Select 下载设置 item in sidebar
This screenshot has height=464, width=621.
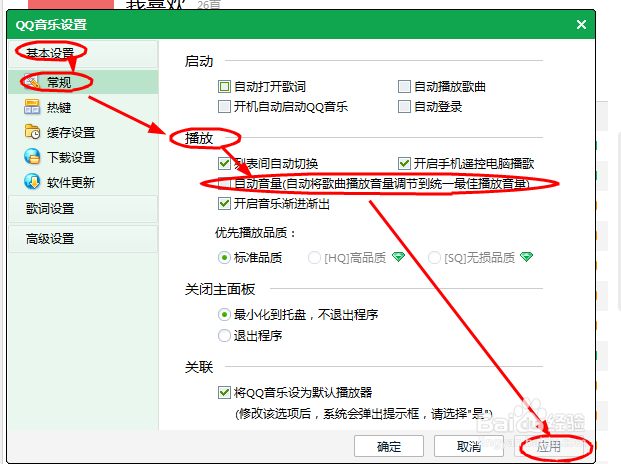coord(83,157)
